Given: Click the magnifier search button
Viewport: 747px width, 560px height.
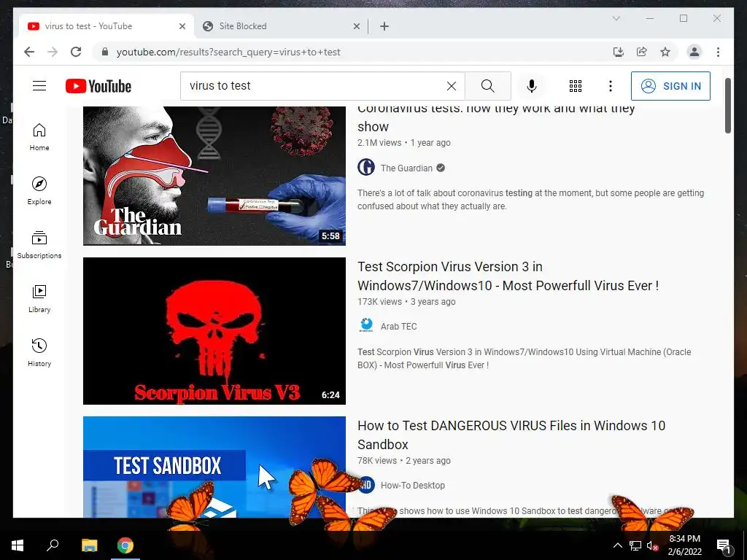Looking at the screenshot, I should coord(487,86).
